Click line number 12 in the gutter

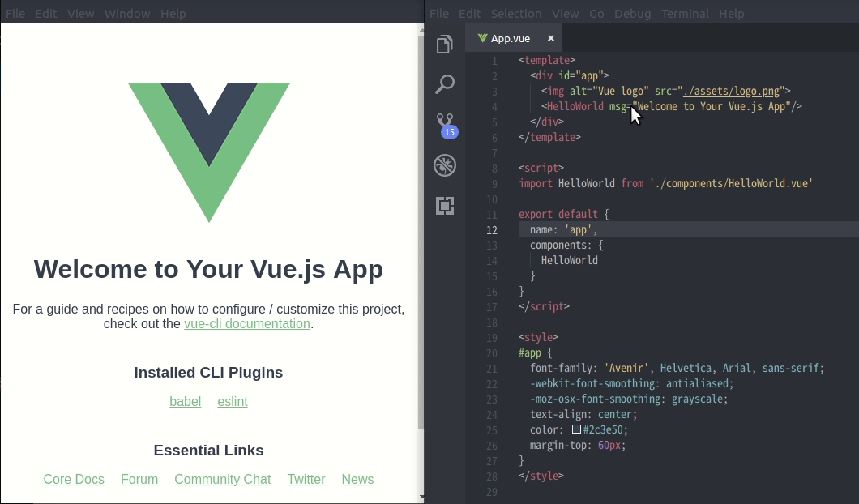tap(491, 231)
